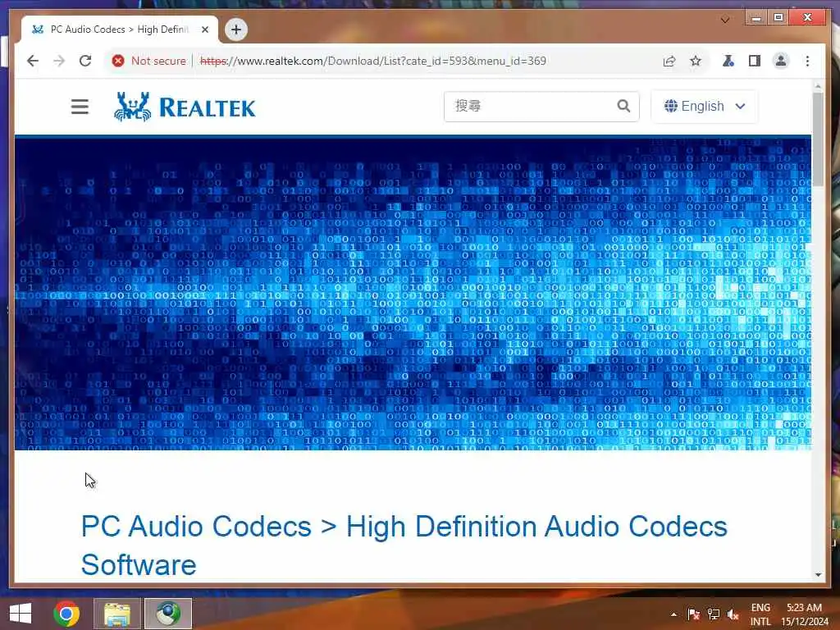Open the tab search chevron
Image resolution: width=840 pixels, height=630 pixels.
point(725,20)
